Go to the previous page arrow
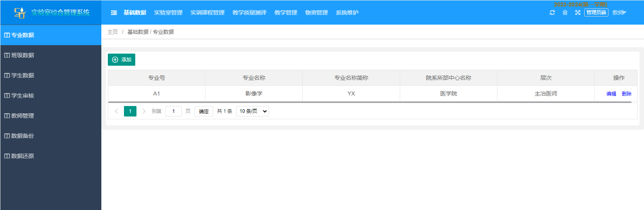This screenshot has width=644, height=210. click(116, 111)
